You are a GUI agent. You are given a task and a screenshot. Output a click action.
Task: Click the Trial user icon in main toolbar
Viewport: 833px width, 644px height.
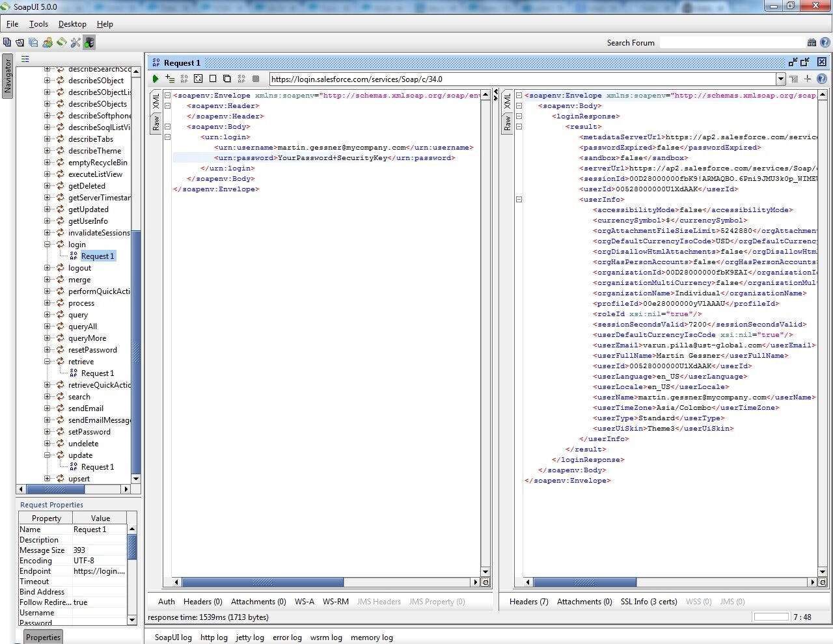coord(48,43)
